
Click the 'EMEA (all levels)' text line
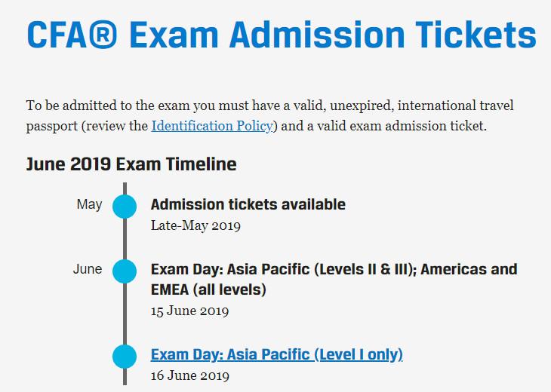[x=208, y=290]
